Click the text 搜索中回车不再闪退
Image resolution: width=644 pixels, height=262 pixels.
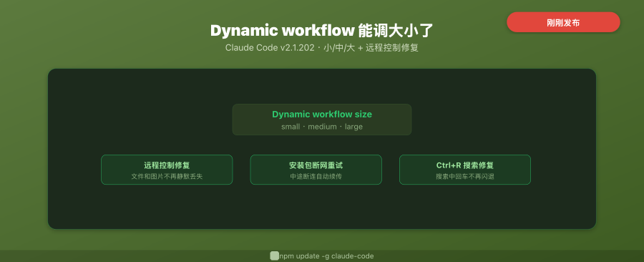click(465, 177)
